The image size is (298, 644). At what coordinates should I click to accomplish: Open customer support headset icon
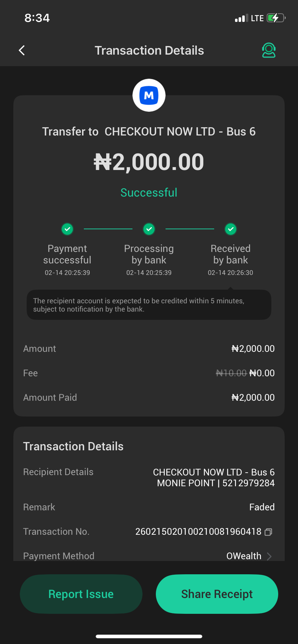point(268,50)
